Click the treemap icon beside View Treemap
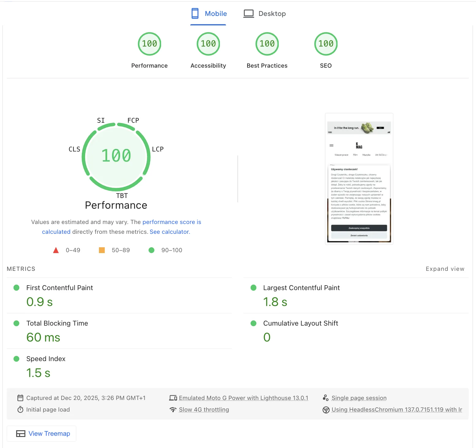The image size is (476, 448). point(21,434)
